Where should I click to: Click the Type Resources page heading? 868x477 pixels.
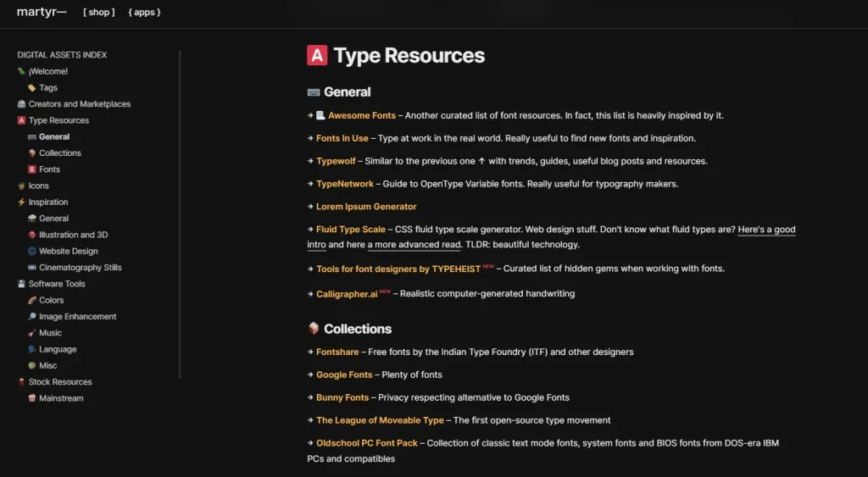click(x=409, y=55)
